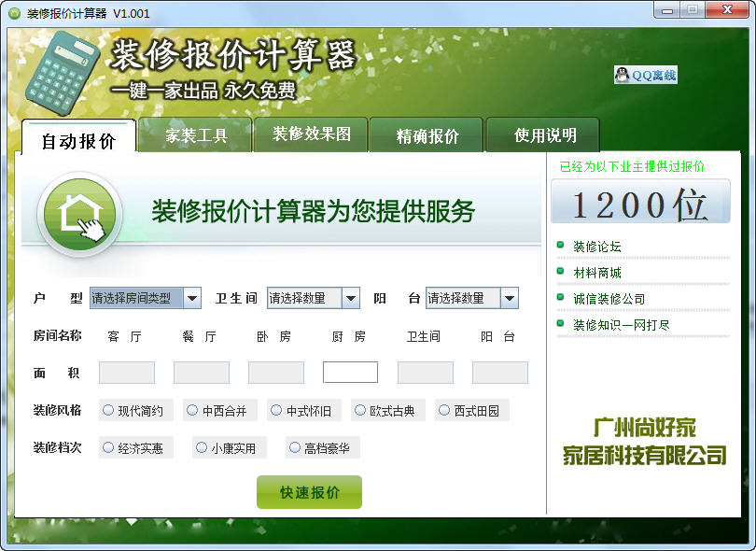Viewport: 756px width, 551px height.
Task: Open the 阳台 quantity dropdown
Action: pyautogui.click(x=510, y=298)
